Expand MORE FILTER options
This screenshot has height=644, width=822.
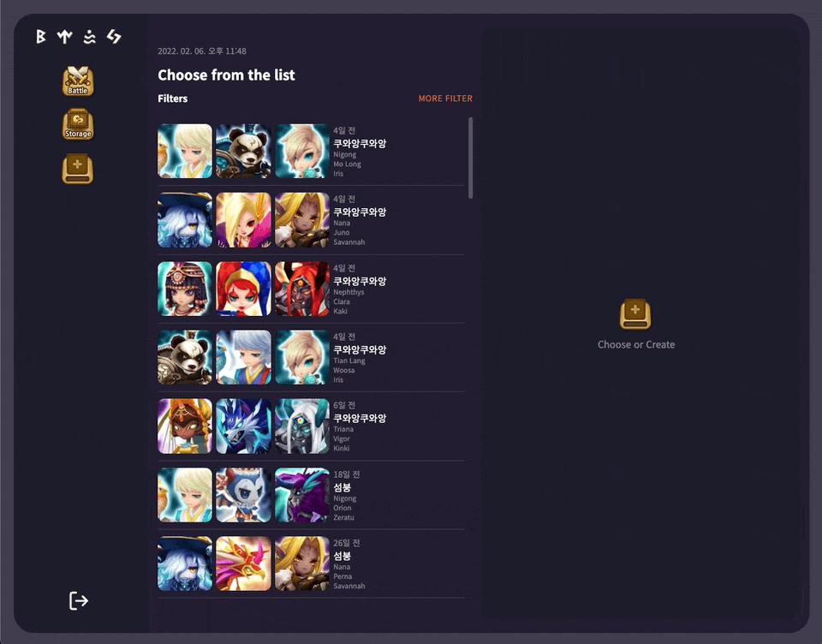click(x=445, y=98)
